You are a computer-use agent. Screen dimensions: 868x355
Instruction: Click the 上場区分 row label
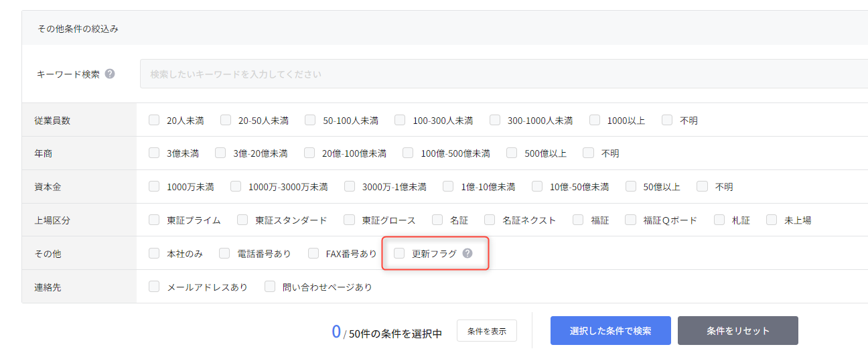(x=52, y=220)
